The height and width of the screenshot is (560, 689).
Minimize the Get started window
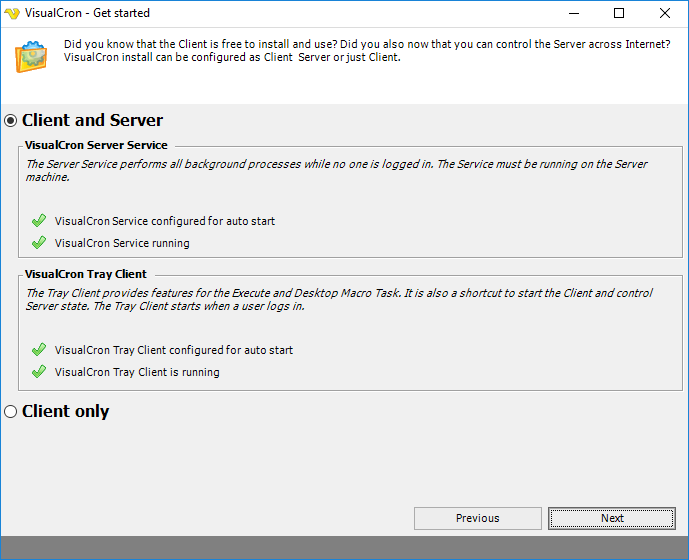click(574, 13)
